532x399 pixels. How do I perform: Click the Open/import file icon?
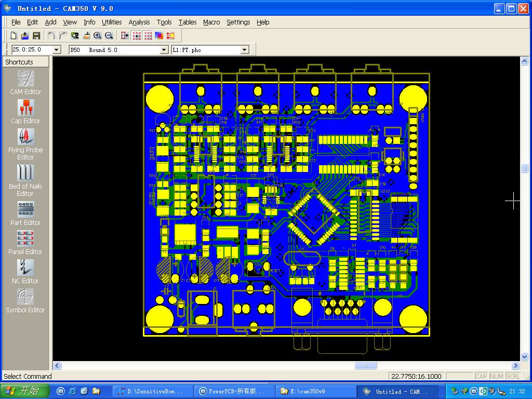point(25,36)
